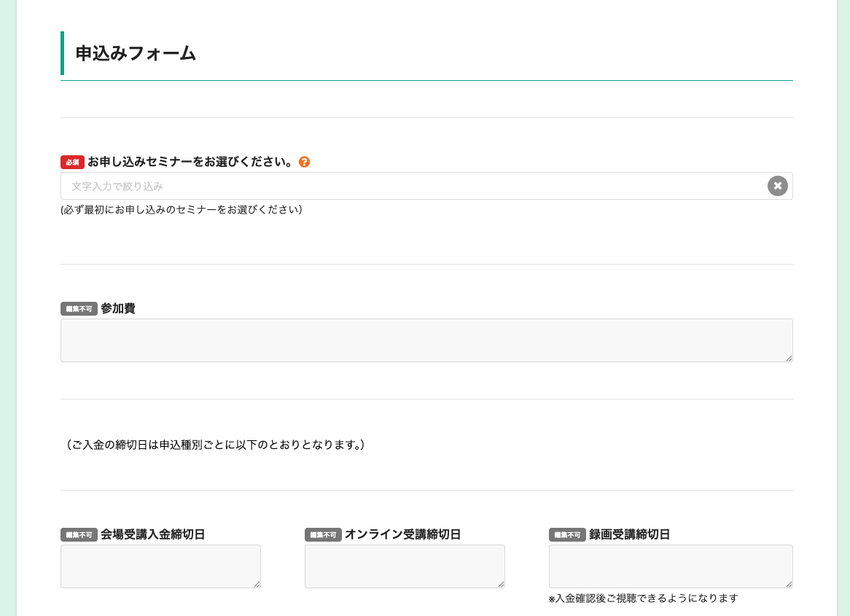
Task: Click the 参加費 text area
Action: coord(426,340)
